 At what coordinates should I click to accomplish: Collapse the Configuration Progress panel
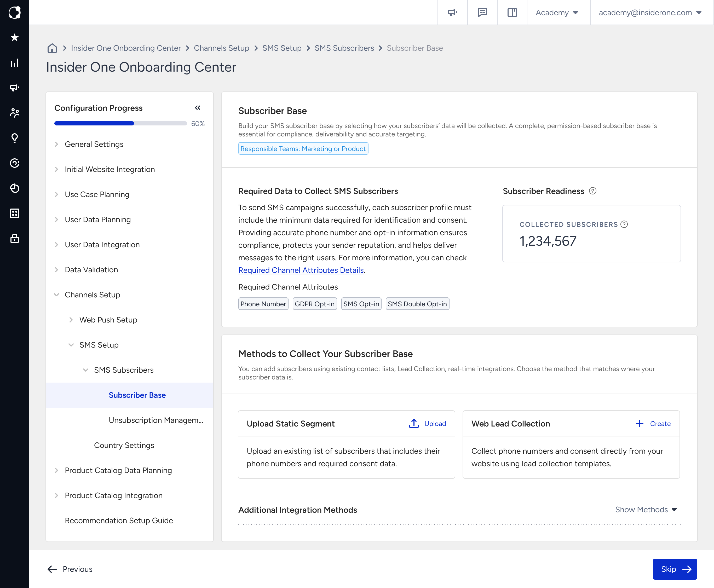[198, 108]
